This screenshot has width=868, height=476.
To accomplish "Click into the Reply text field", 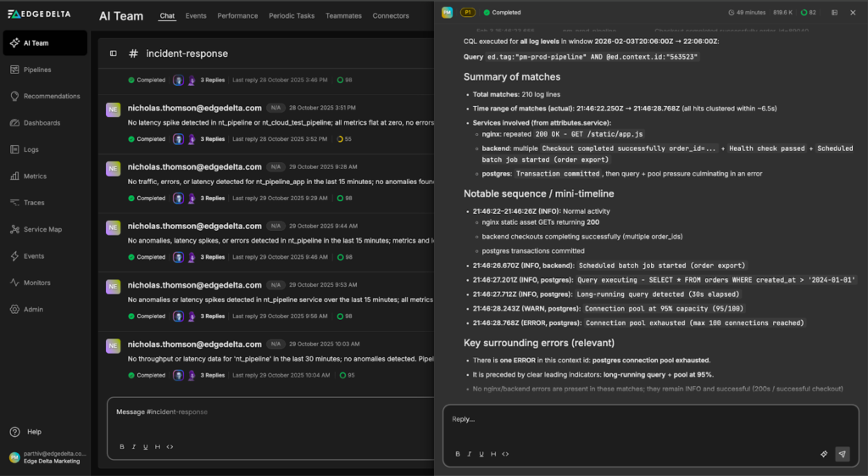I will click(x=650, y=419).
